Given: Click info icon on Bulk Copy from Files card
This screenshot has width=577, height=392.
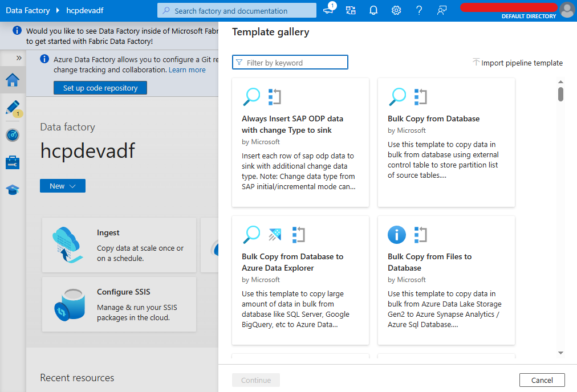Looking at the screenshot, I should click(397, 235).
